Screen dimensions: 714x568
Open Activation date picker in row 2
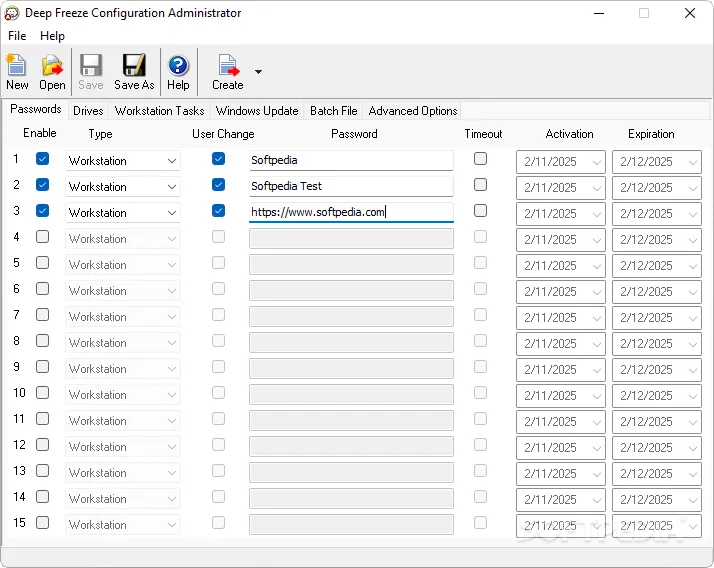[561, 188]
